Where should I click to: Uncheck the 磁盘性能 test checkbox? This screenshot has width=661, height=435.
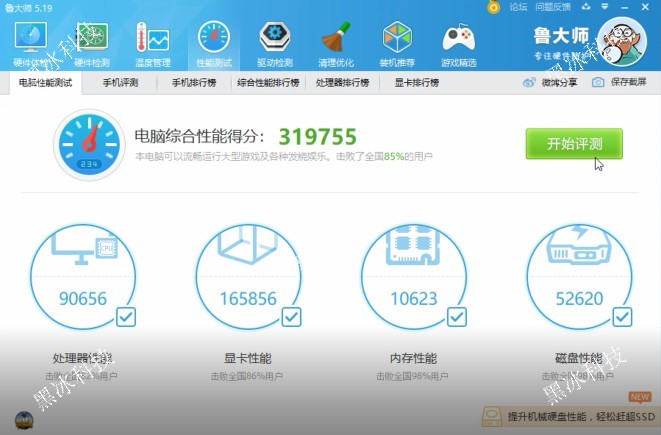tap(621, 318)
